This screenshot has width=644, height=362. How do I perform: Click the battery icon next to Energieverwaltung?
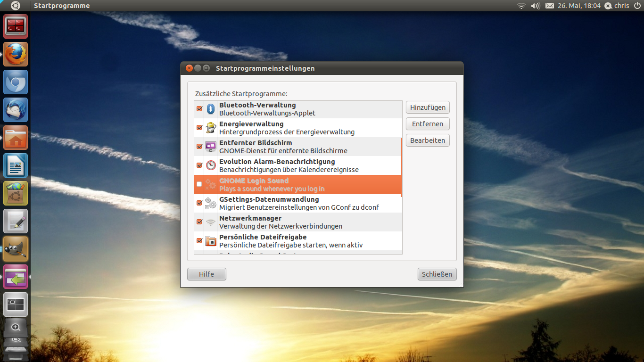click(210, 127)
